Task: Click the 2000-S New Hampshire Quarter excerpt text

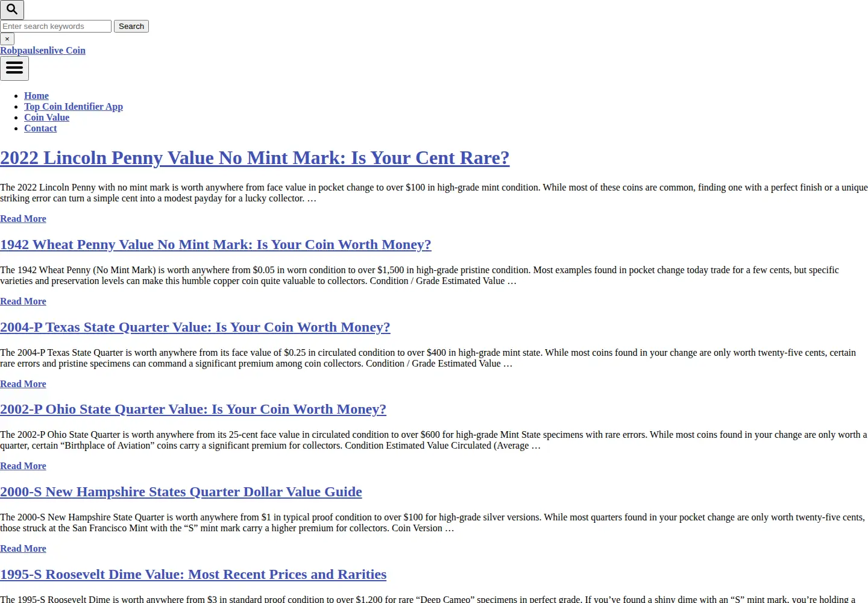Action: point(433,523)
